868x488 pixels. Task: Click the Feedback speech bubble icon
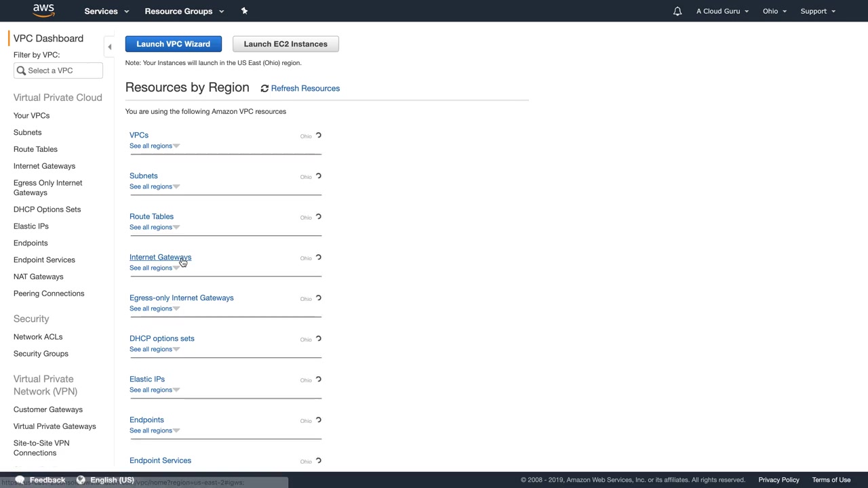click(20, 480)
